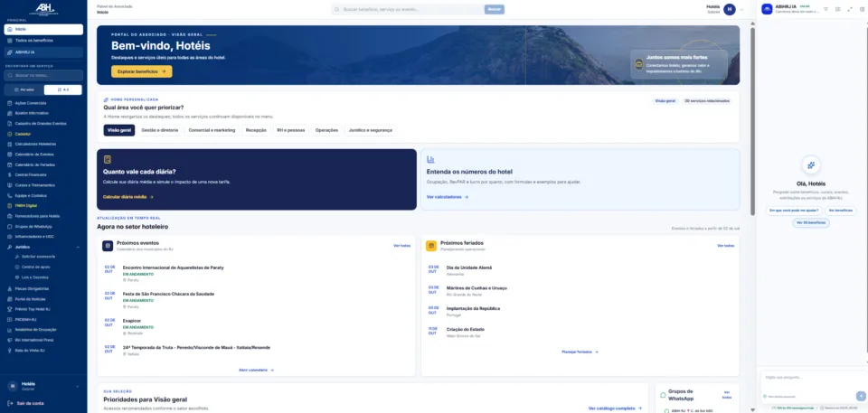The width and height of the screenshot is (868, 413).
Task: Select the Gestão e diretoria tab
Action: point(160,130)
